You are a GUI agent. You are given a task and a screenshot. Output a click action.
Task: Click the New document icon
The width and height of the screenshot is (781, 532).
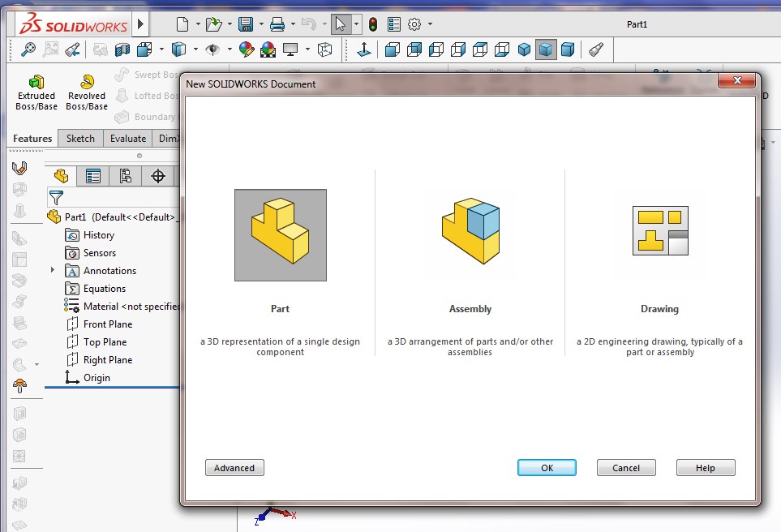[182, 24]
